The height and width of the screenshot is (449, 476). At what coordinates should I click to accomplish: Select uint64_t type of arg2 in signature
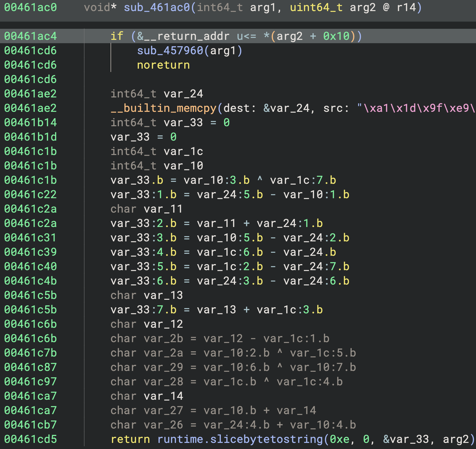[316, 7]
